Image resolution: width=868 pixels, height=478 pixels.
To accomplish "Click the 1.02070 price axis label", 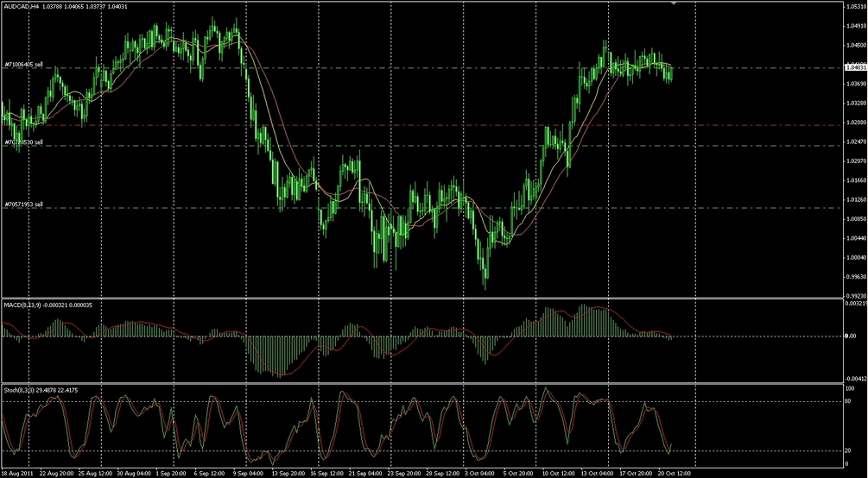I will 855,161.
